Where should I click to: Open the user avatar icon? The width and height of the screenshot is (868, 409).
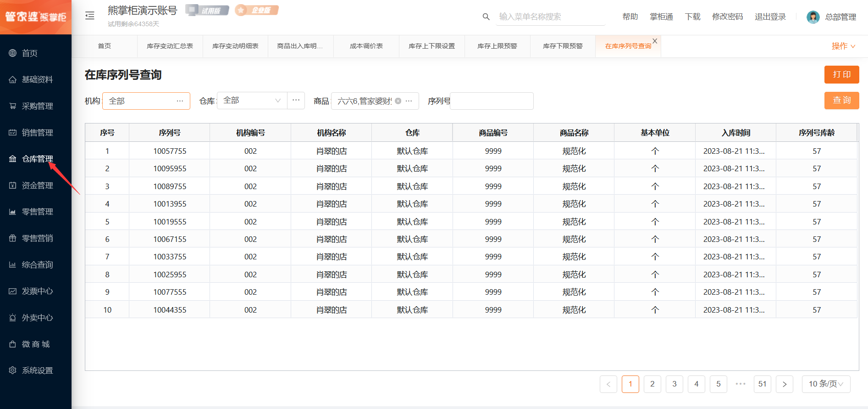(x=813, y=17)
